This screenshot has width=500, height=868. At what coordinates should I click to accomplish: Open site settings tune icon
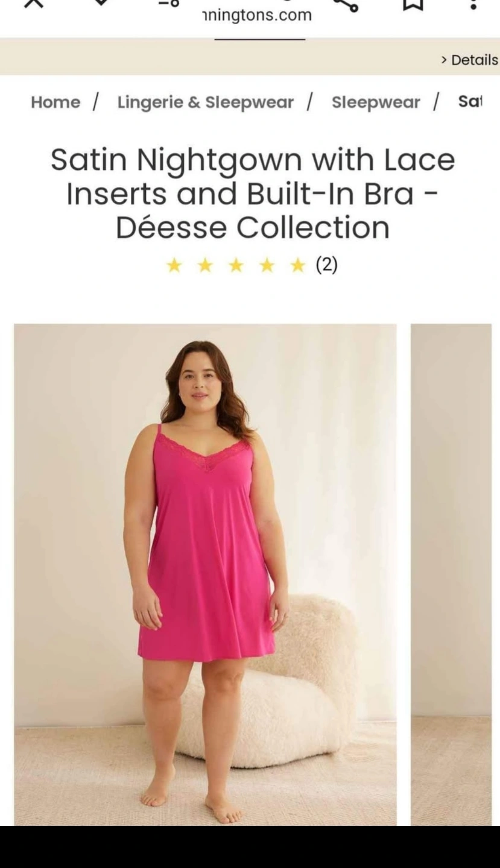[x=169, y=2]
